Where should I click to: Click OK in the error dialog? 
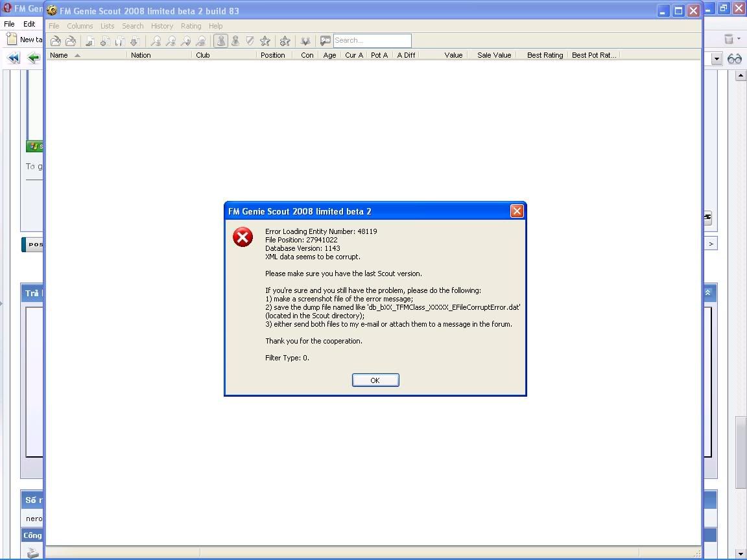[375, 380]
